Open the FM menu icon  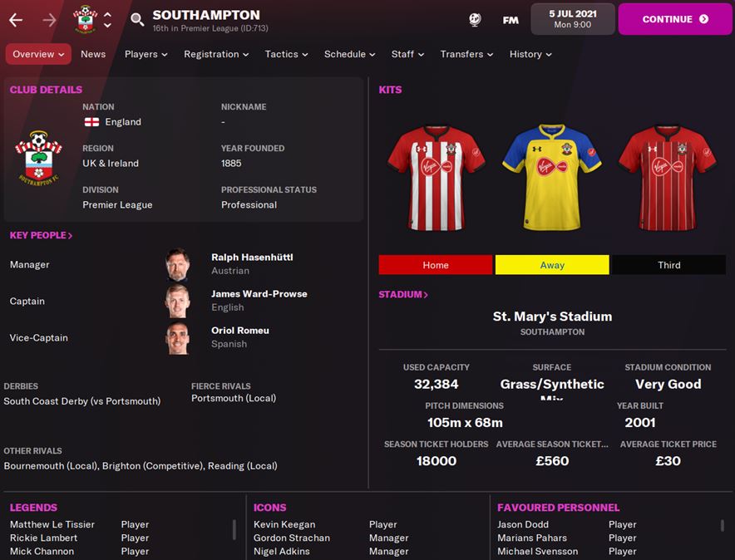[511, 20]
